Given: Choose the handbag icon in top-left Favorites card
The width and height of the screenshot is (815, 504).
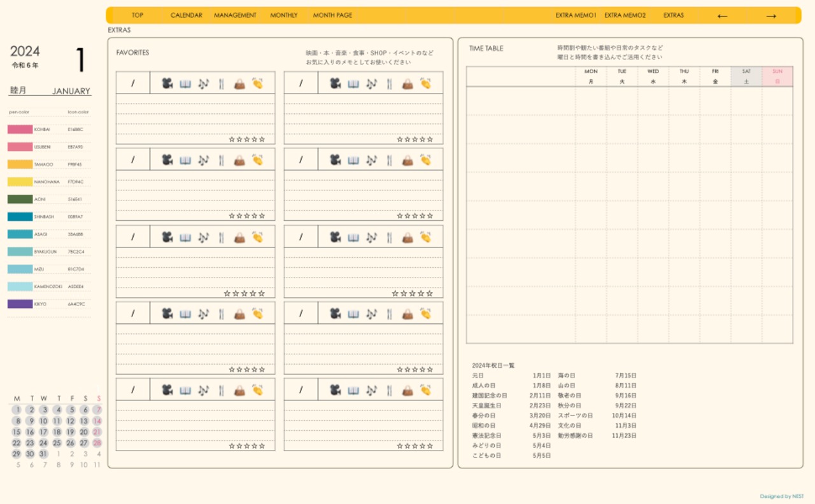Looking at the screenshot, I should pos(239,83).
